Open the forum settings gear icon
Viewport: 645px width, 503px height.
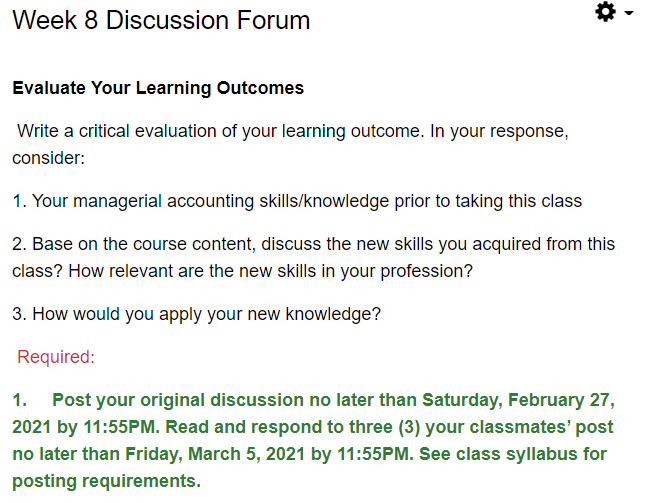[x=606, y=12]
